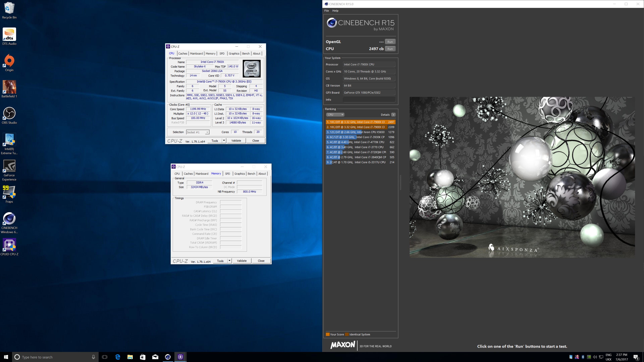Screen dimensions: 644x362
Task: Switch to CPU-Z via taskbar icon
Action: (x=180, y=357)
